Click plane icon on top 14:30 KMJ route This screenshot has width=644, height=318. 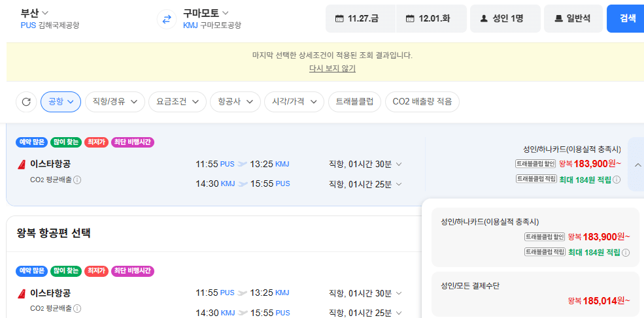[243, 184]
